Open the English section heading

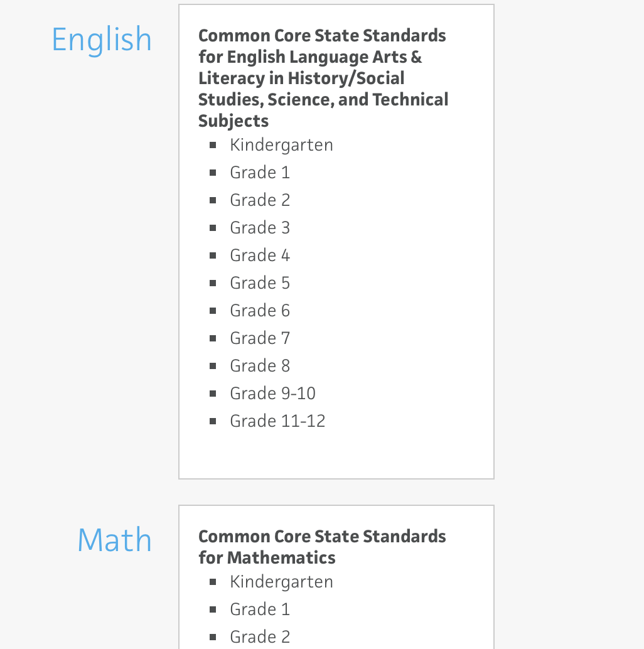tap(102, 40)
